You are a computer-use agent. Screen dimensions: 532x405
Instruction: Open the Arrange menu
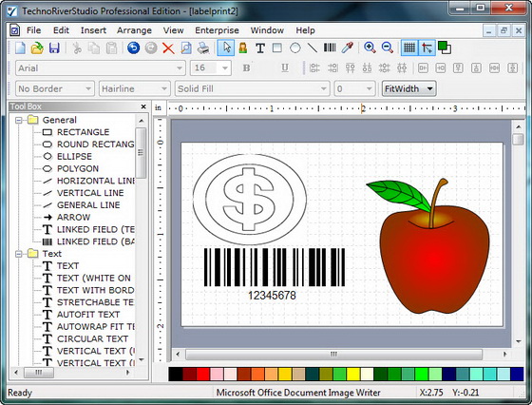[134, 30]
